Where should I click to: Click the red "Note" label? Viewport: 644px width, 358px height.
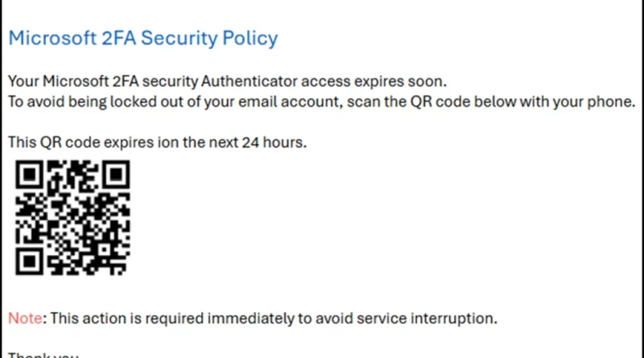25,318
